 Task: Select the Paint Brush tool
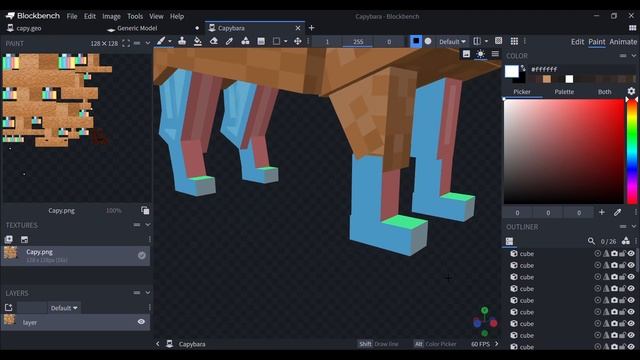(161, 41)
